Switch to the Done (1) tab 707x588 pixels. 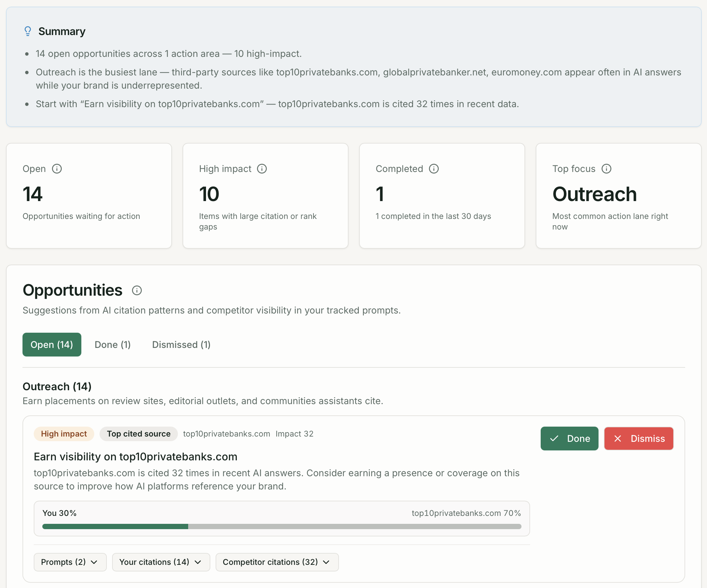(112, 345)
